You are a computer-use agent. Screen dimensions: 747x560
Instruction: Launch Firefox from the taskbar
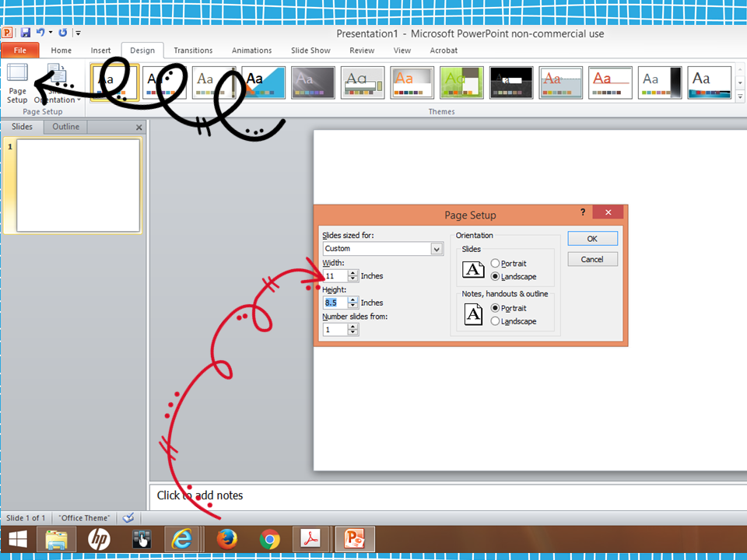pos(226,540)
